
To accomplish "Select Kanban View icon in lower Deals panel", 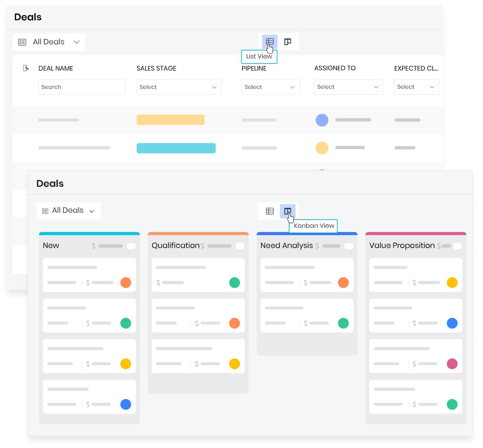I will coord(287,211).
